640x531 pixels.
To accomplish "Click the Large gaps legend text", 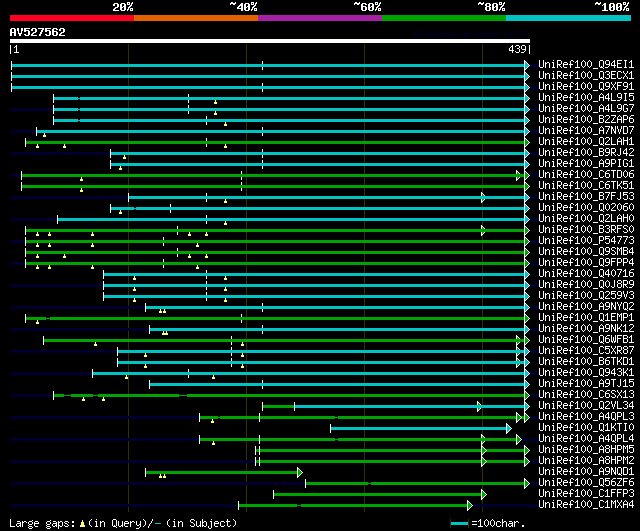I will click(42, 523).
